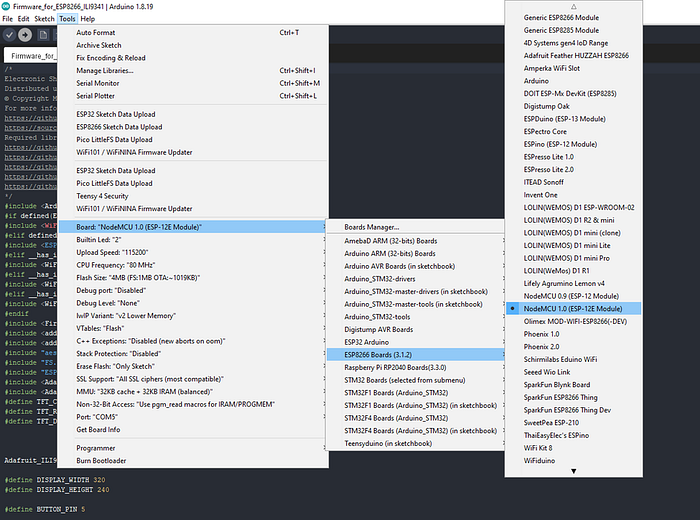Click ESP8266 Sketch Data Upload
The image size is (700, 520).
pyautogui.click(x=193, y=127)
